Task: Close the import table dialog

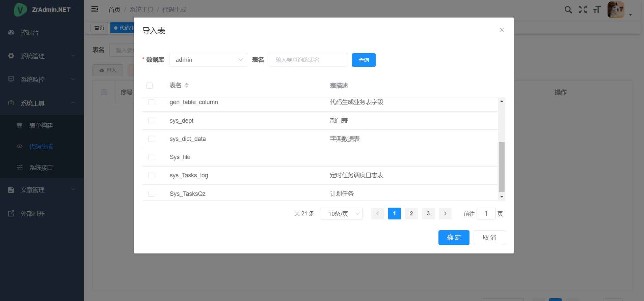Action: [x=502, y=30]
